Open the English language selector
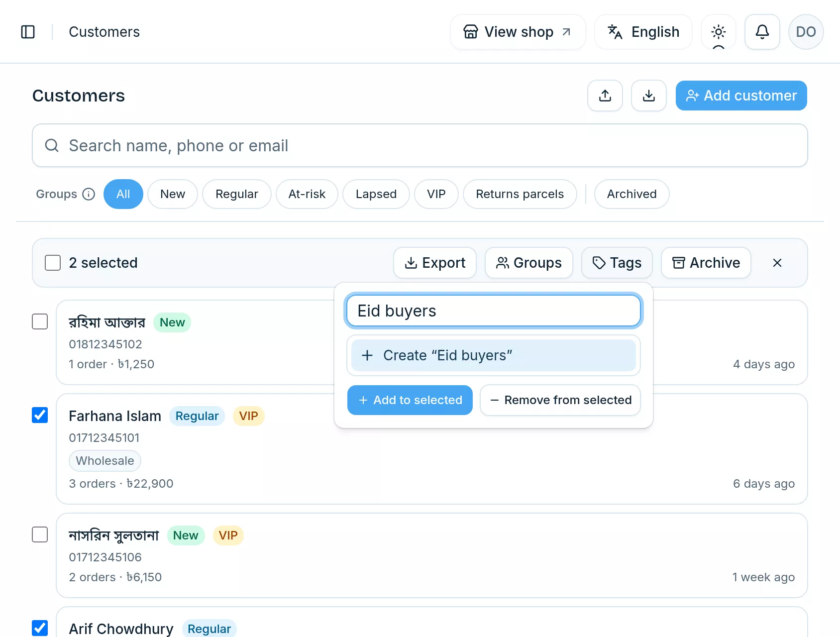Screen dimensions: 840x637 tap(643, 32)
